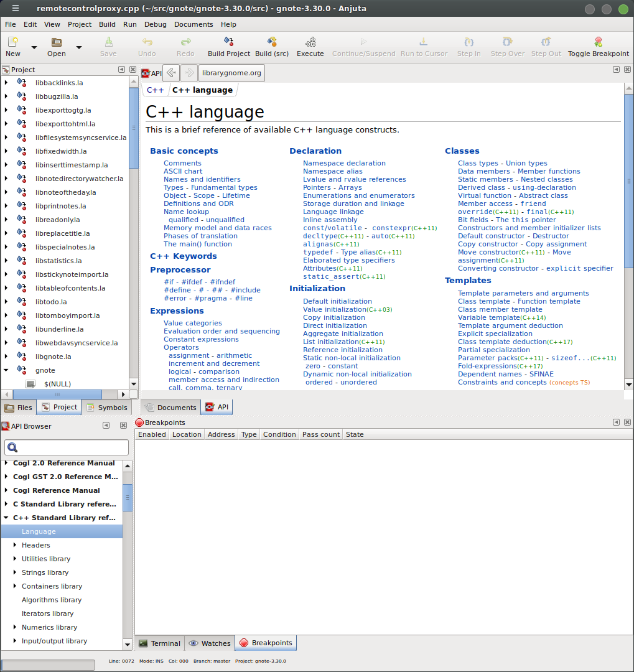Click the C++ breadcrumb link
The width and height of the screenshot is (634, 672).
[x=155, y=90]
